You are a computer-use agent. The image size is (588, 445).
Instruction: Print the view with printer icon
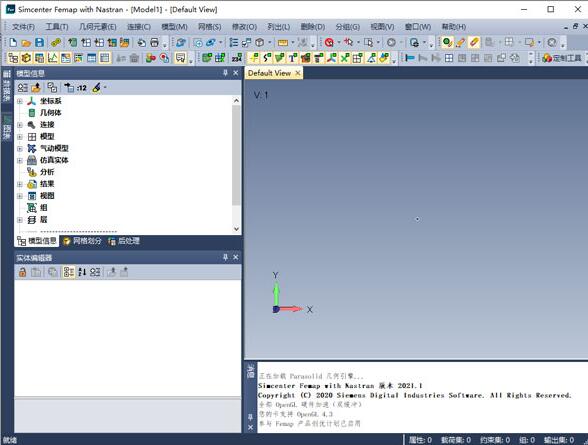coord(154,42)
